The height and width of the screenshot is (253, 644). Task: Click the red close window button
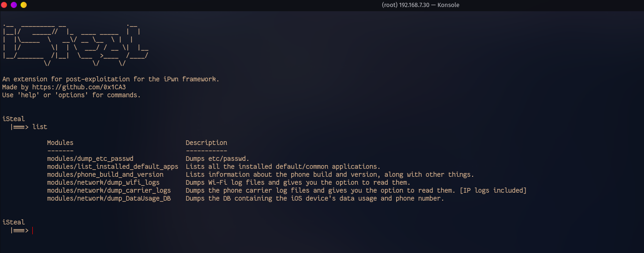[x=4, y=5]
